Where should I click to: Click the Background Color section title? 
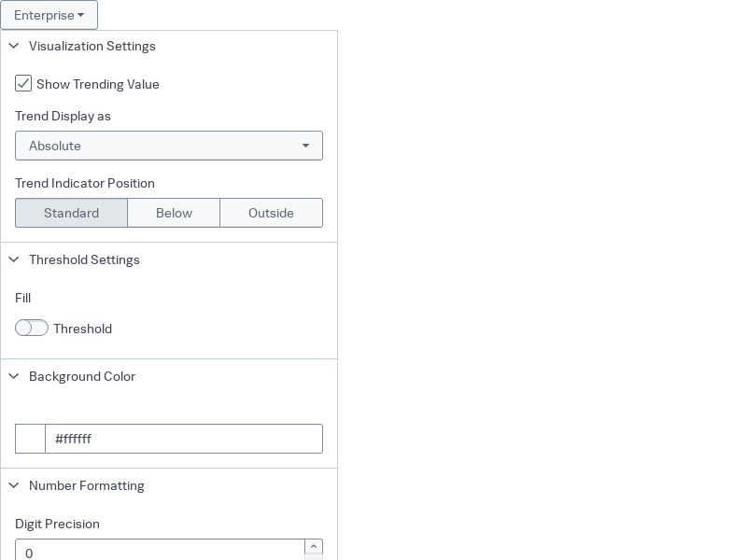(x=82, y=376)
